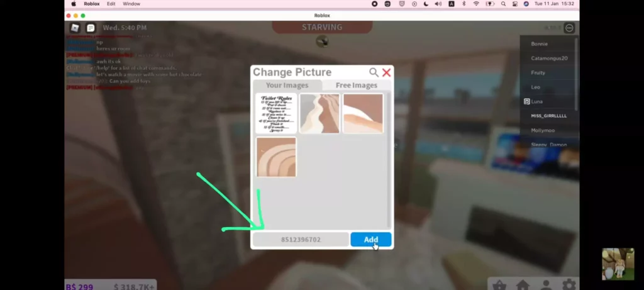Image resolution: width=644 pixels, height=290 pixels.
Task: Click the STARVING mood status bar
Action: point(322,27)
